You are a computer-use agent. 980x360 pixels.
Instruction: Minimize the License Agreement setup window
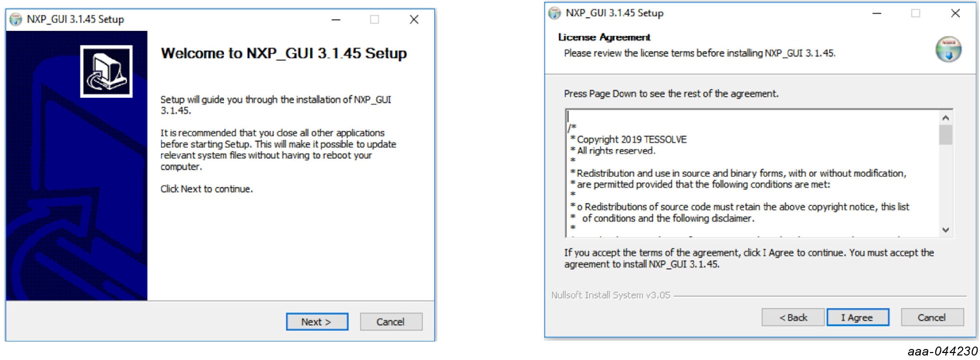tap(876, 13)
